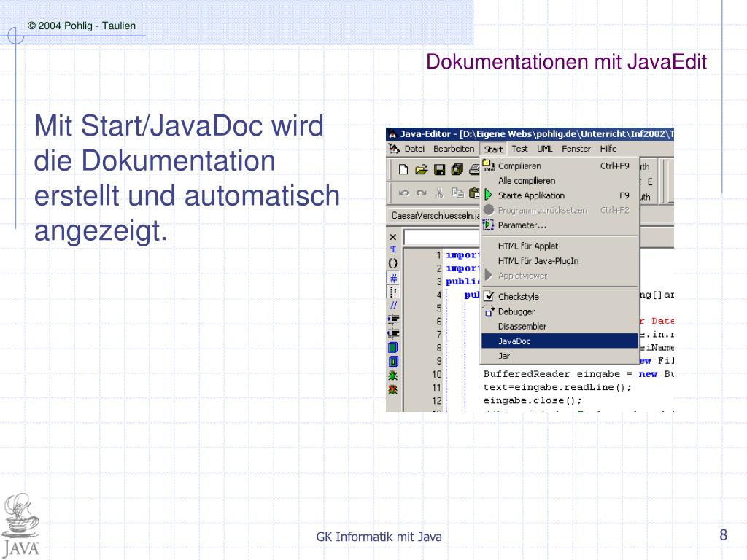Screen dimensions: 747x560
Task: Click the code line "eingabe.close();"
Action: [533, 400]
